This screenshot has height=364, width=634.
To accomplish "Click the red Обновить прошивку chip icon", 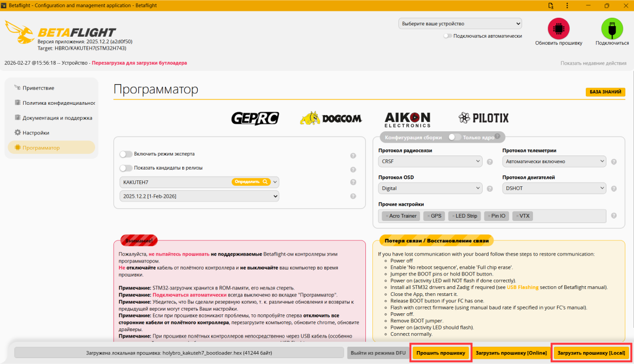I will pyautogui.click(x=558, y=28).
